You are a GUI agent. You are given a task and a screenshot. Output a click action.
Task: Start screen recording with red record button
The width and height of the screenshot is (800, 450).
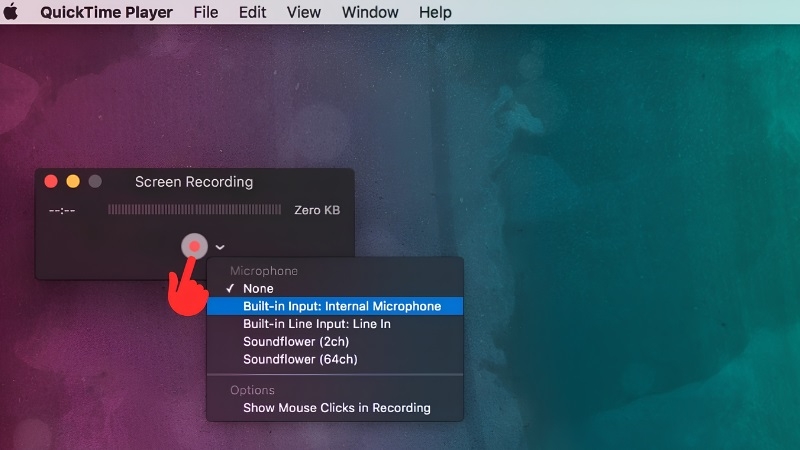tap(194, 247)
